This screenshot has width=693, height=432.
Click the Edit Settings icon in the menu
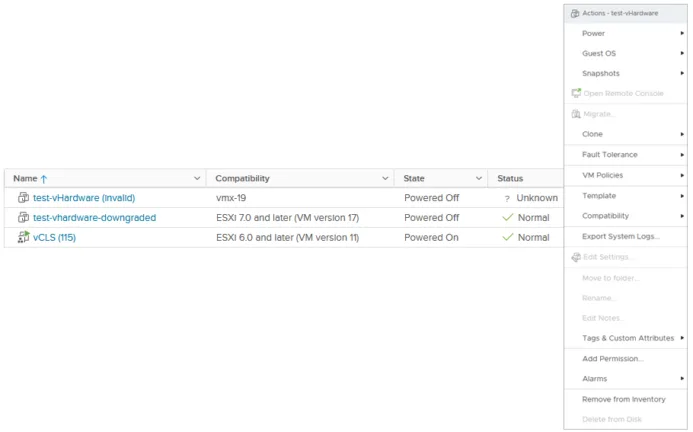(x=576, y=257)
